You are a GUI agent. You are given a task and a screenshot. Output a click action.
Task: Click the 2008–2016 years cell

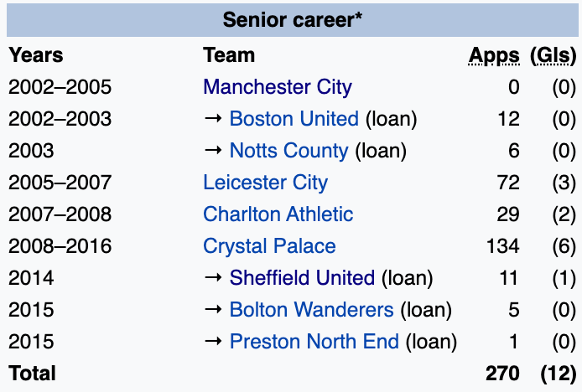coord(60,246)
